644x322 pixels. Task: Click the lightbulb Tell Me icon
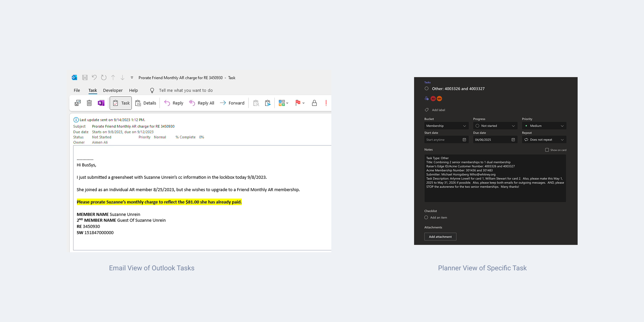[x=152, y=90]
